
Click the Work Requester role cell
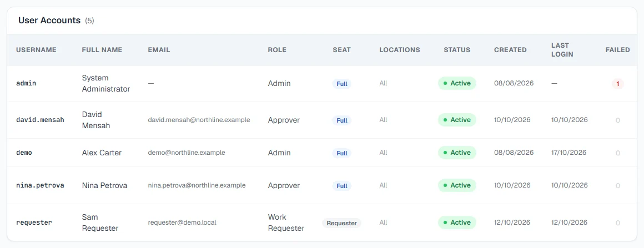[x=286, y=222]
